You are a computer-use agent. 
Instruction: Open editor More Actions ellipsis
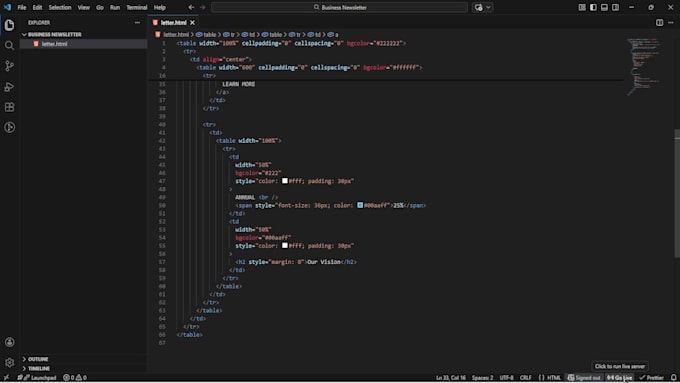tap(671, 23)
